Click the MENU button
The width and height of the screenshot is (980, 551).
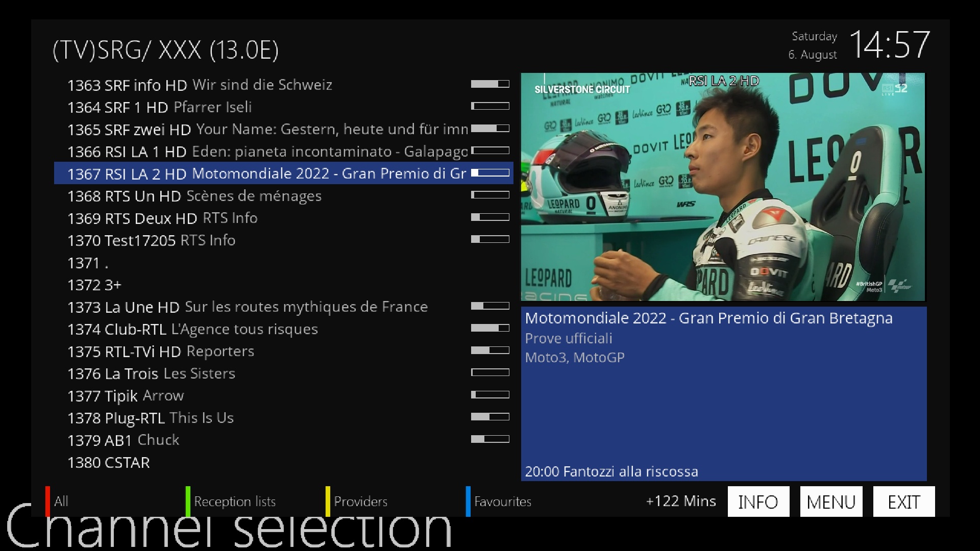[x=831, y=502]
